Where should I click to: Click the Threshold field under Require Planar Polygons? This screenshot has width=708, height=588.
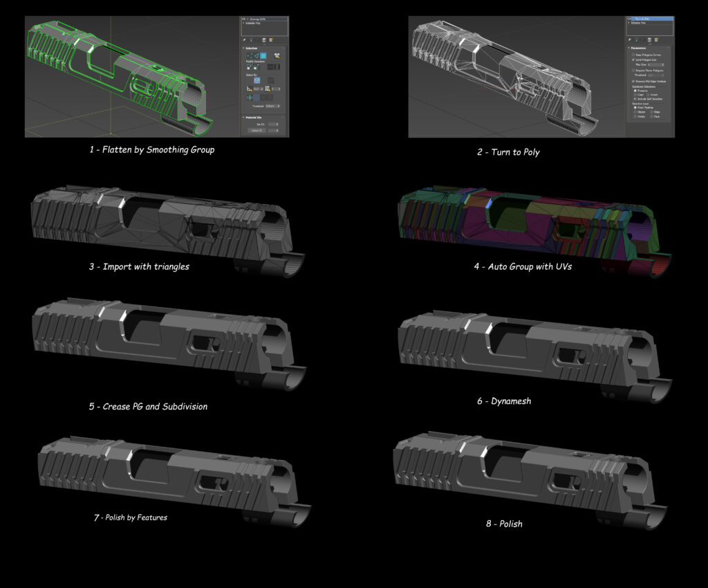coord(655,75)
